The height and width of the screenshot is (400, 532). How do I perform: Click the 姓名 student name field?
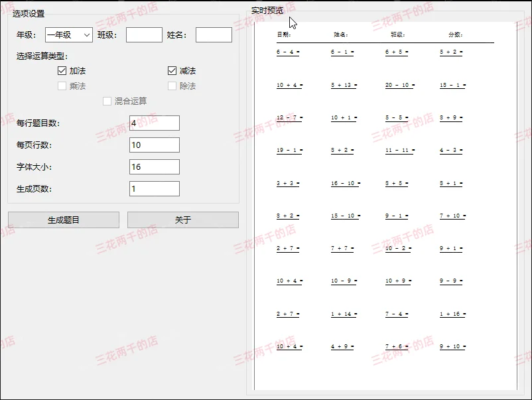[214, 34]
